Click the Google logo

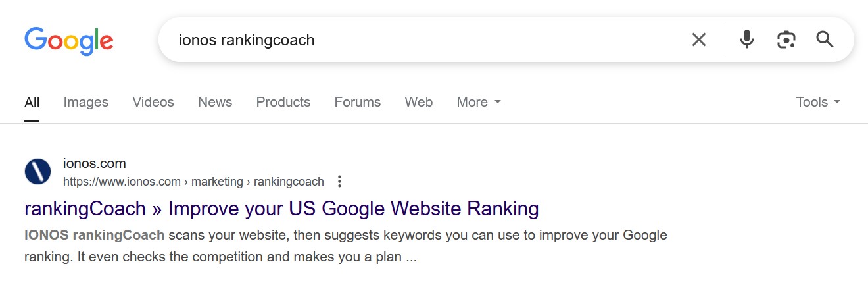coord(69,40)
